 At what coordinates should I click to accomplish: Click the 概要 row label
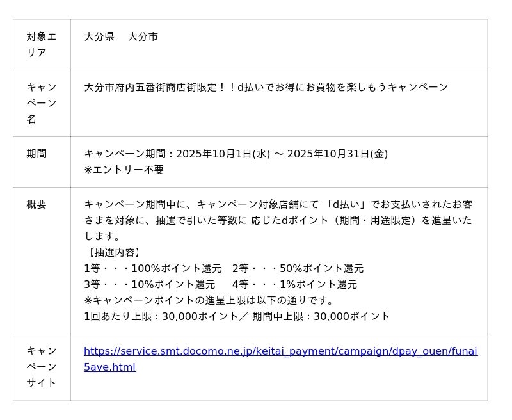point(36,204)
